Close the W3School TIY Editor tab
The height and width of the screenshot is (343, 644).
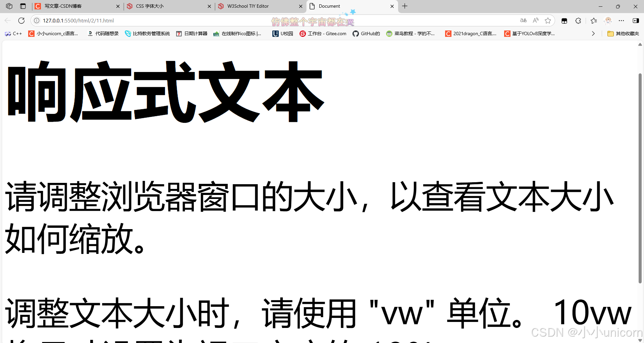point(301,6)
